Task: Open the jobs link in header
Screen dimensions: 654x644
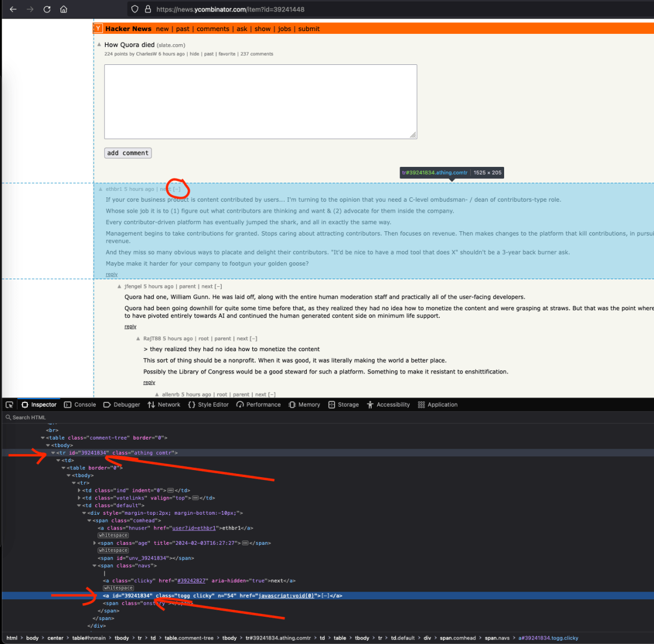Action: 284,29
